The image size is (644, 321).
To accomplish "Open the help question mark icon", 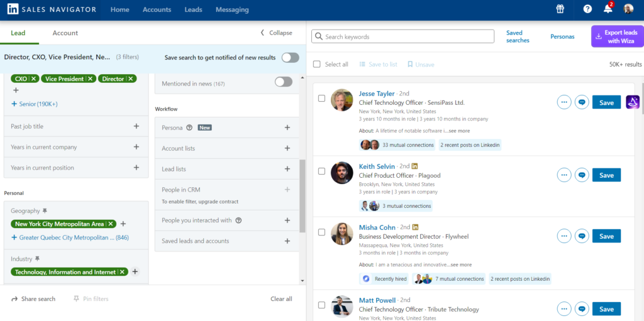I will point(588,9).
